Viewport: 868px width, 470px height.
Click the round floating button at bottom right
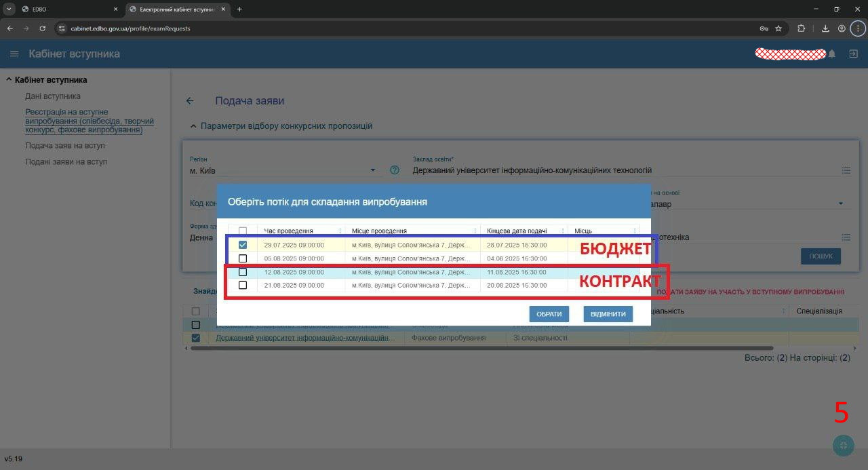tap(843, 446)
